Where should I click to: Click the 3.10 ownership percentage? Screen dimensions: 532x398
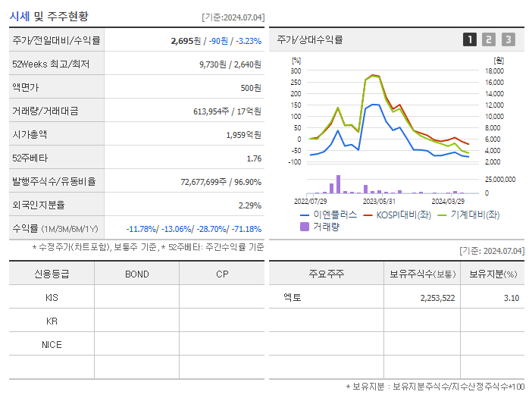512,298
